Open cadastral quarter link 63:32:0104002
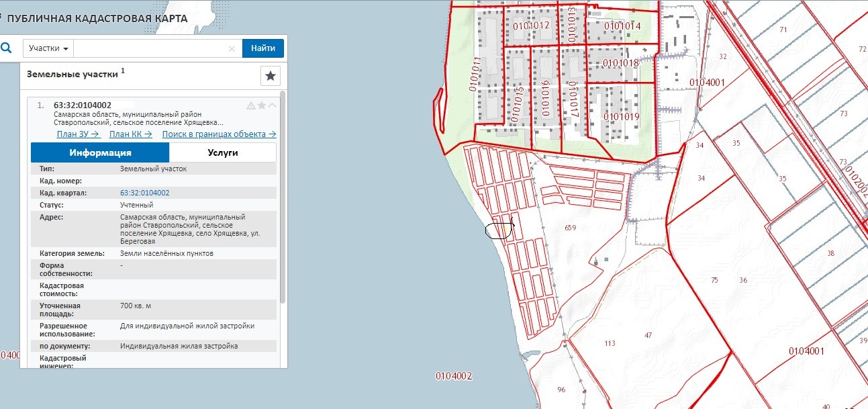Viewport: 868px width, 409px height. point(144,193)
